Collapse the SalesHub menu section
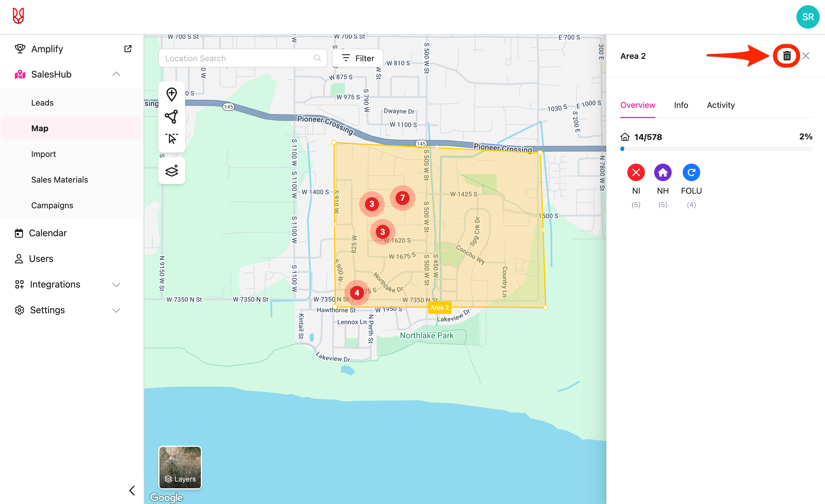This screenshot has height=504, width=825. (x=116, y=74)
